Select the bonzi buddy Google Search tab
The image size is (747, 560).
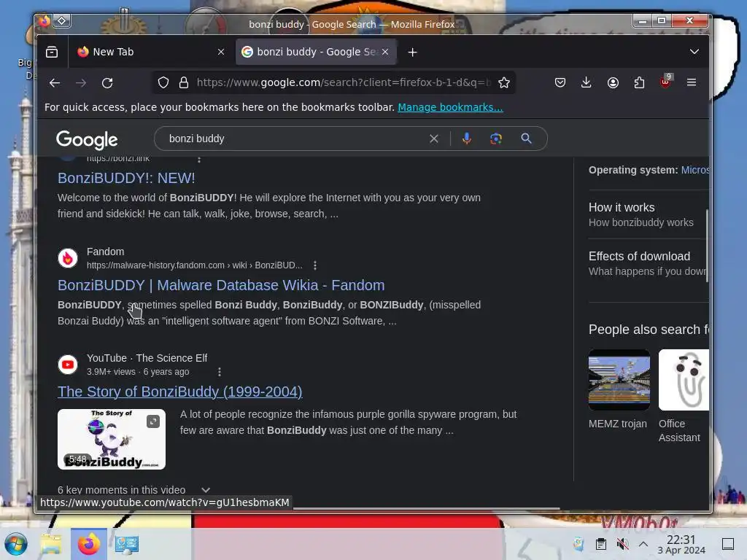317,52
